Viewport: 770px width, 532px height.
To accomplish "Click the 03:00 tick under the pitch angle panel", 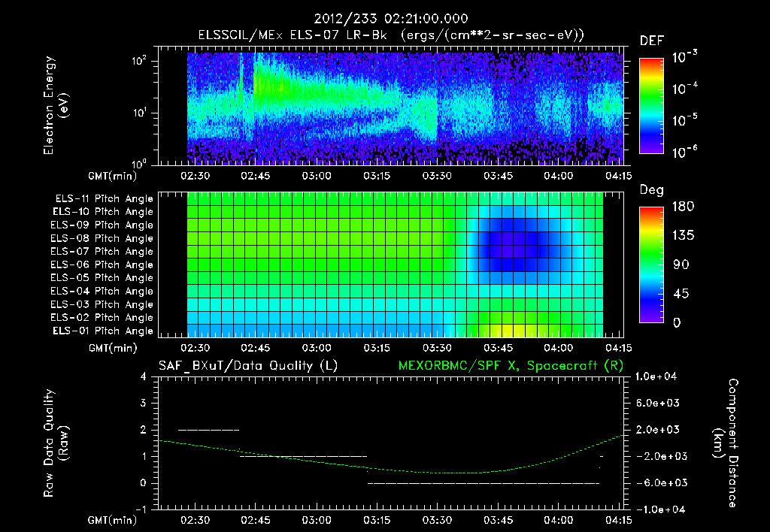I will (x=317, y=348).
